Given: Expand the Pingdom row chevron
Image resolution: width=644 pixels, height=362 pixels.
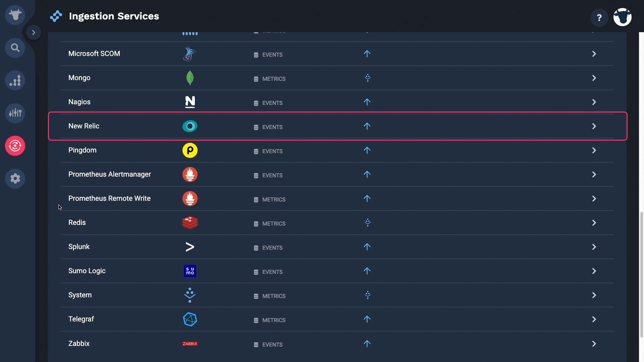Looking at the screenshot, I should 594,150.
